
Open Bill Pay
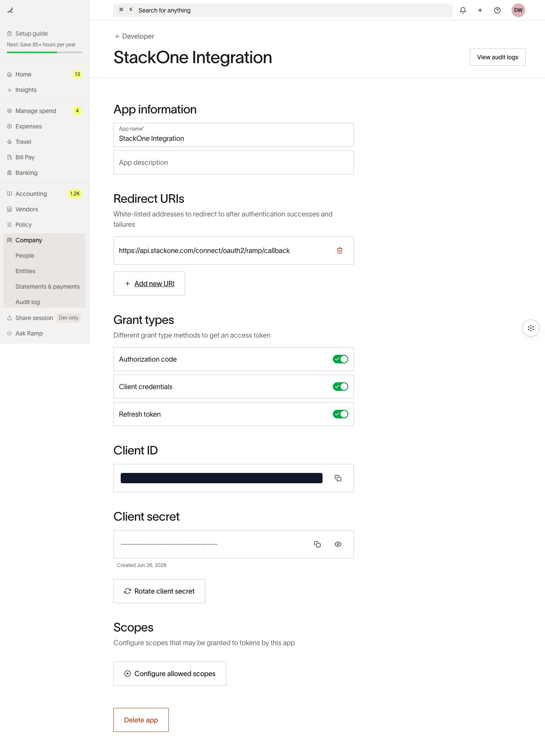(x=44, y=157)
